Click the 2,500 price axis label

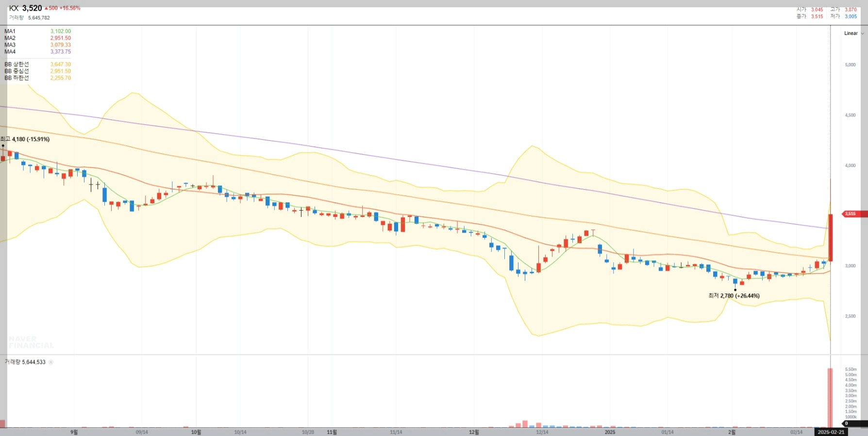pos(851,316)
